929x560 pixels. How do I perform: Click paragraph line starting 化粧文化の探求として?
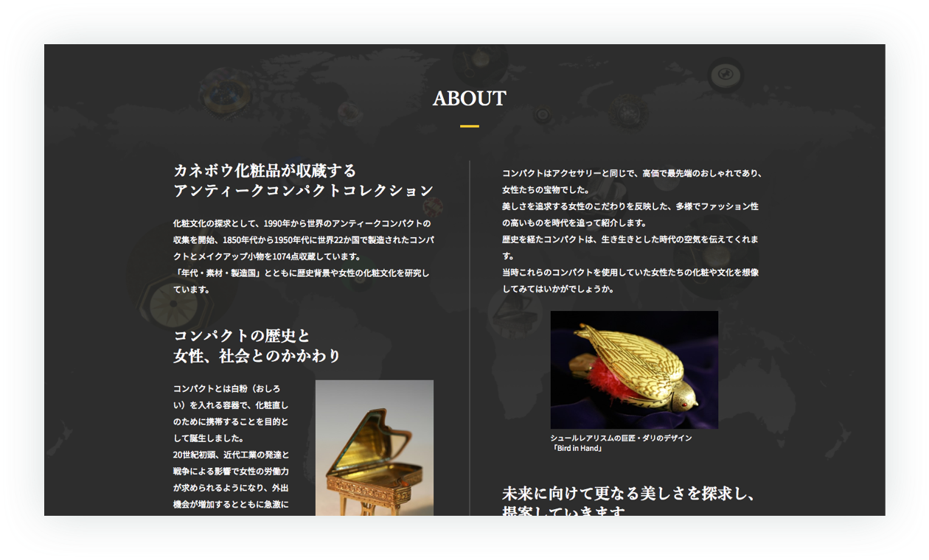point(302,223)
